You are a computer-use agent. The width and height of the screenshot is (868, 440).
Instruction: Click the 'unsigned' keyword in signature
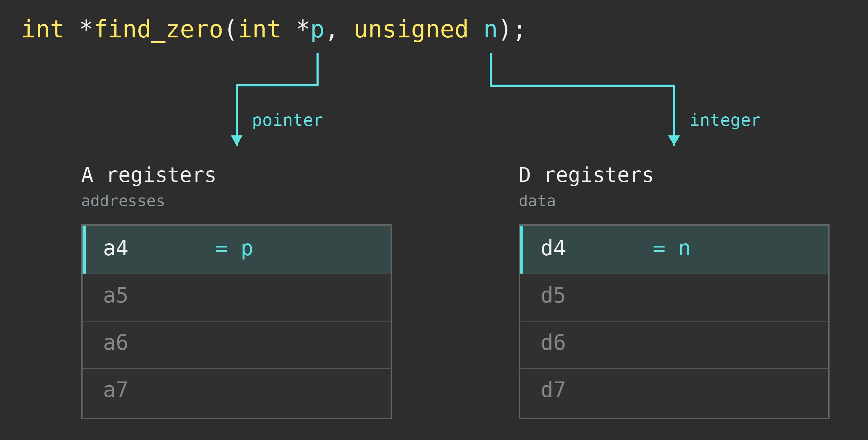(411, 30)
